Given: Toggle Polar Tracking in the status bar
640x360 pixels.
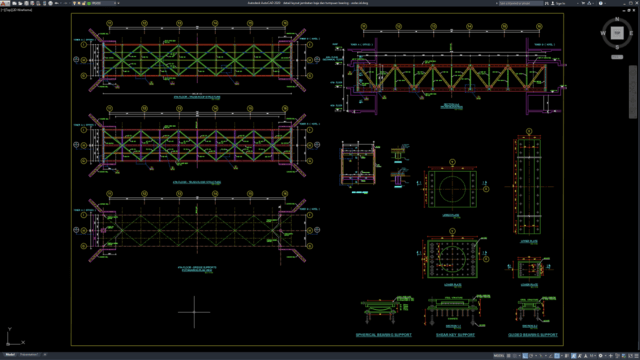Looking at the screenshot, I should tap(531, 356).
